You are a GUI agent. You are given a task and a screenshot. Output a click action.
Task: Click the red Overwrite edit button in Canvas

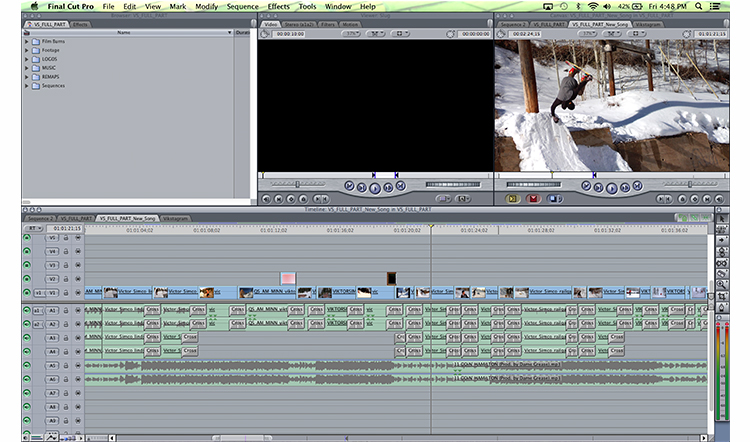click(533, 199)
